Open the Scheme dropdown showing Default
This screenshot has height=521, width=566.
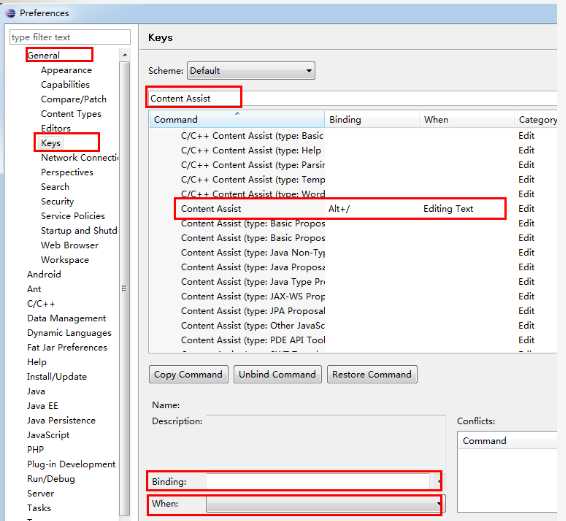(x=251, y=70)
